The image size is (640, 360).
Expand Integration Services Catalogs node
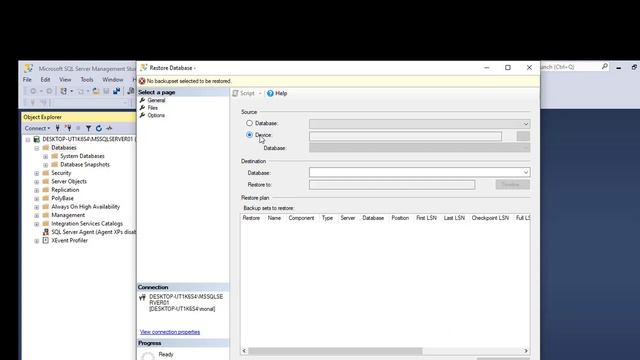[x=37, y=224]
